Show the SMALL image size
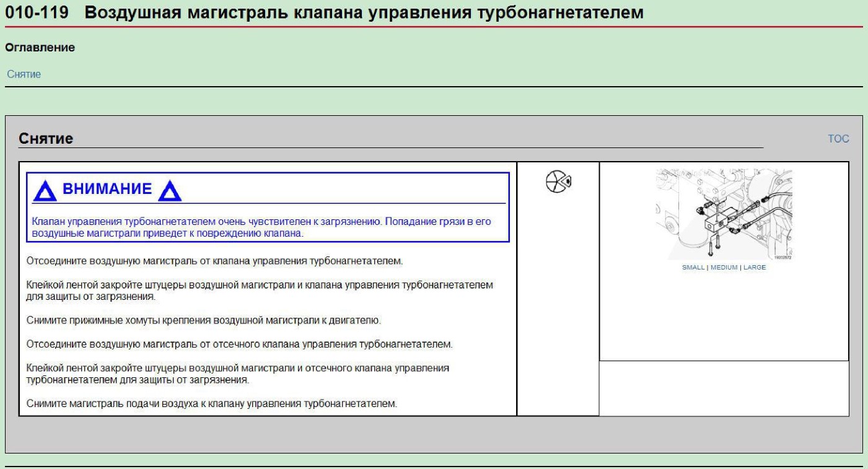This screenshot has width=868, height=469. [693, 268]
